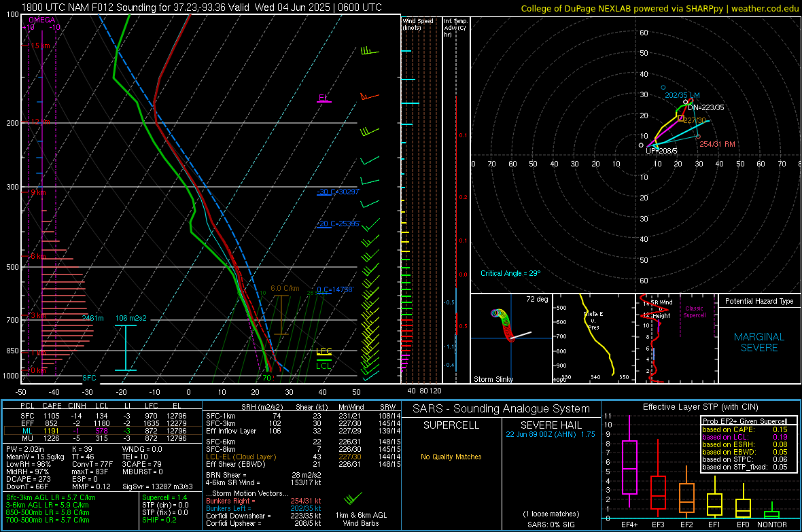Click the UP=208/5 hodograph label
802x532 pixels.
pos(661,151)
